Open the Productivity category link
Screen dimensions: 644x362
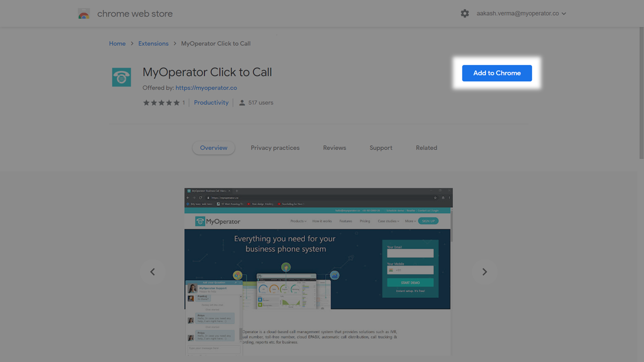click(x=211, y=103)
